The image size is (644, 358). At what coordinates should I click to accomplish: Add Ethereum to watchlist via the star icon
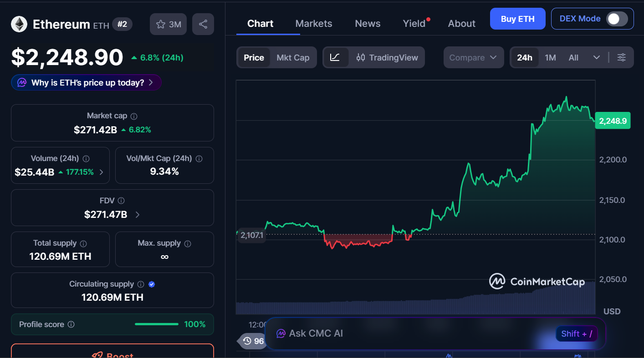point(162,24)
